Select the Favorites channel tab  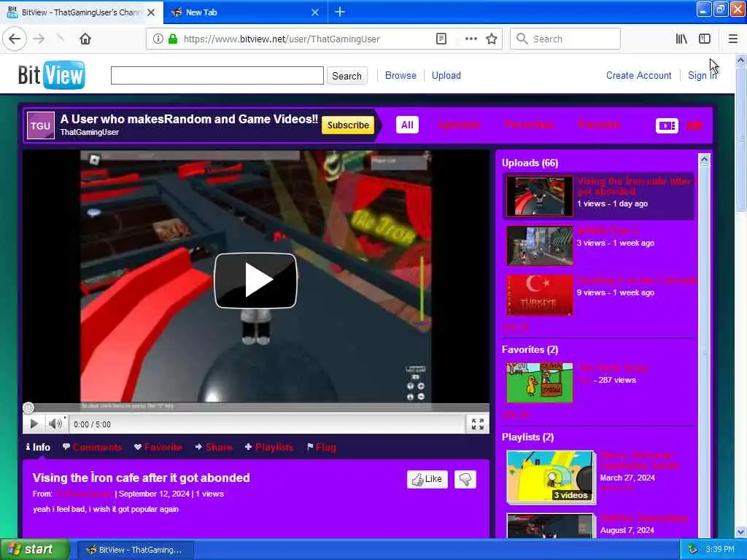[529, 125]
